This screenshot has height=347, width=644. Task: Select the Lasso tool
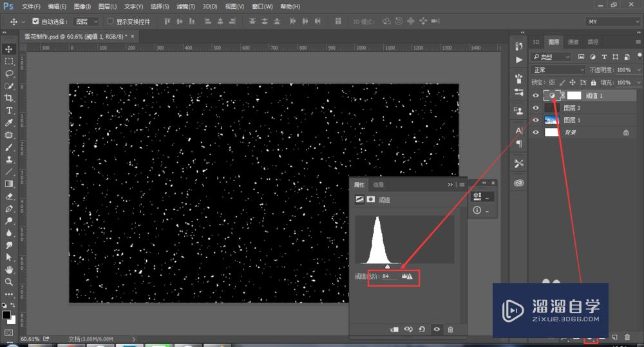click(8, 74)
